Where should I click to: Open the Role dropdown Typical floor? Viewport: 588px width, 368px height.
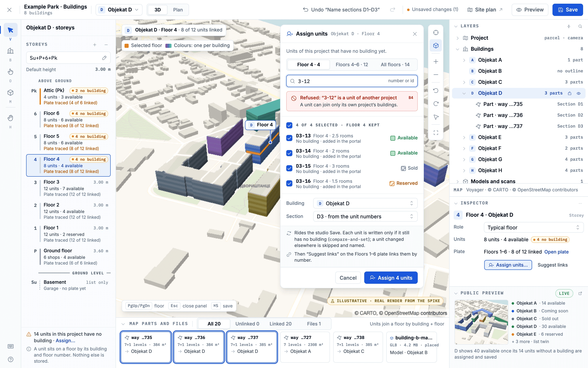point(533,227)
